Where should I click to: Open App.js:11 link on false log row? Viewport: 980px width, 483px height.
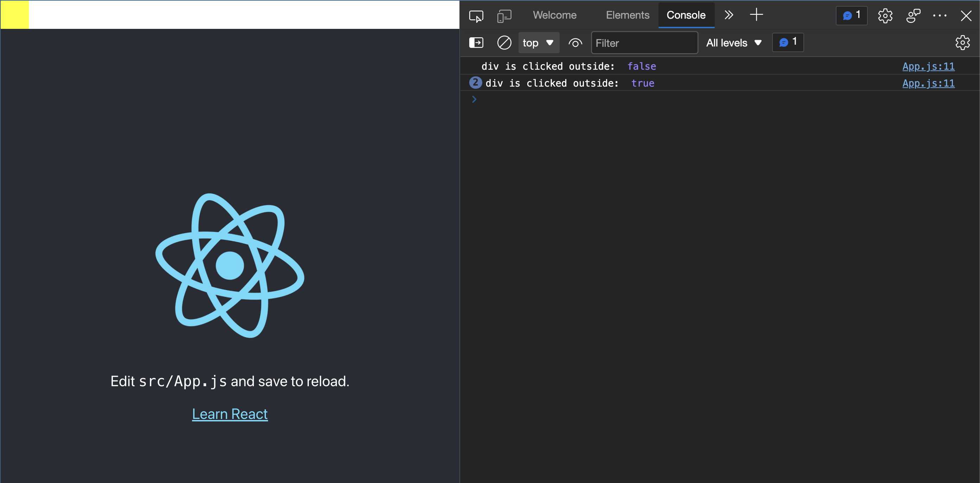tap(928, 66)
